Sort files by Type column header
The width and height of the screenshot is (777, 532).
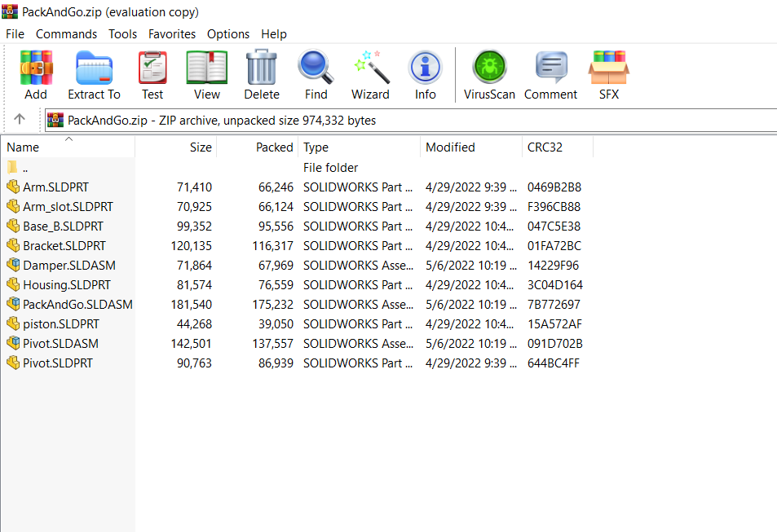point(360,147)
